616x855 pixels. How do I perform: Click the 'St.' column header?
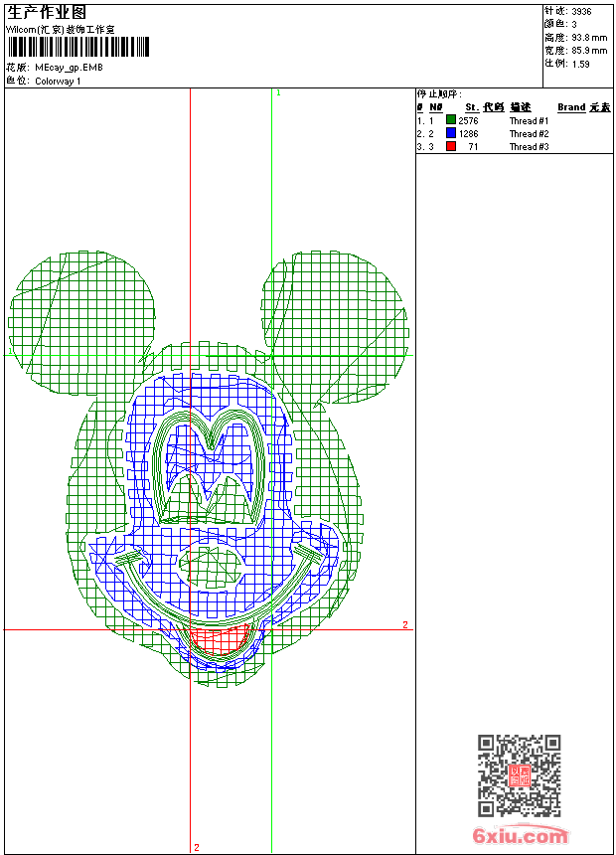point(472,107)
